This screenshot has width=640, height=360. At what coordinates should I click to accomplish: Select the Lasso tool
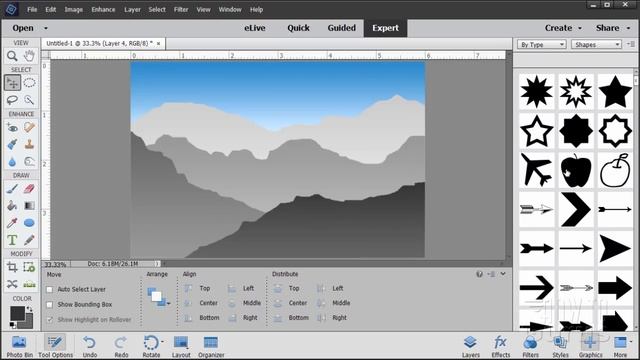point(12,100)
